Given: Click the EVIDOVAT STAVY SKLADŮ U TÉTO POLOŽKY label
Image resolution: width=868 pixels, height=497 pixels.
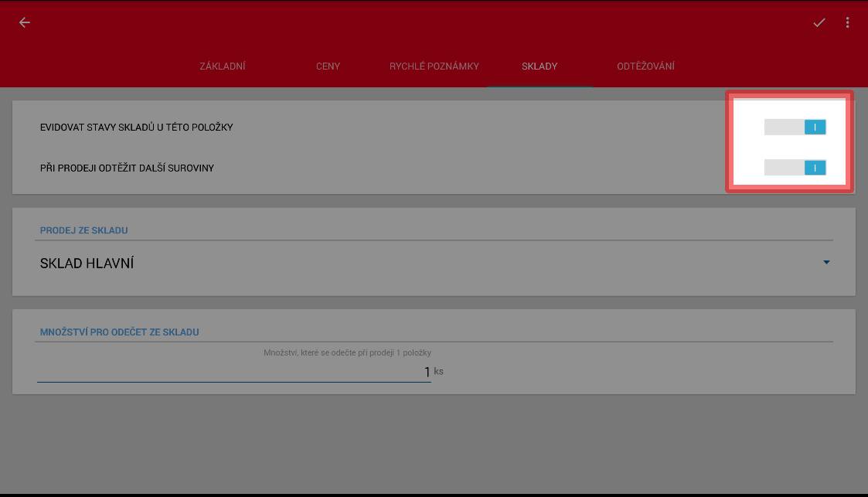Looking at the screenshot, I should [x=136, y=128].
